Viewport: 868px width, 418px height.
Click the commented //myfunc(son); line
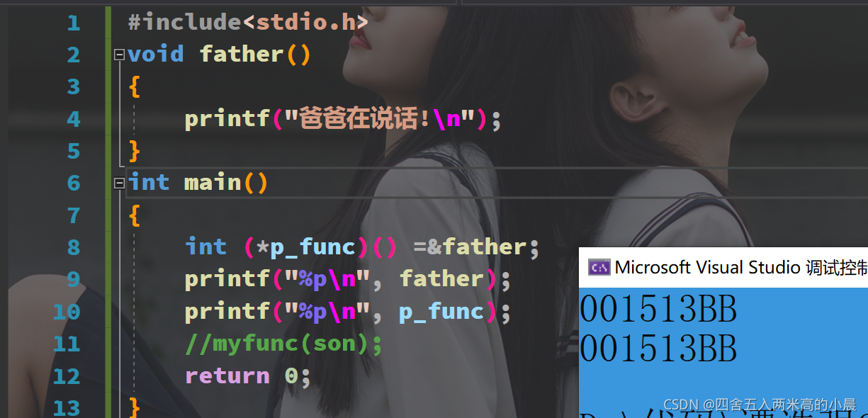pos(283,344)
